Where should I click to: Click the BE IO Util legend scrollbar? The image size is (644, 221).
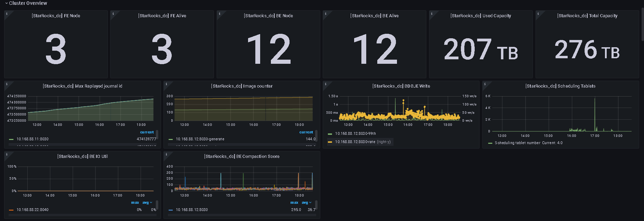click(x=157, y=205)
